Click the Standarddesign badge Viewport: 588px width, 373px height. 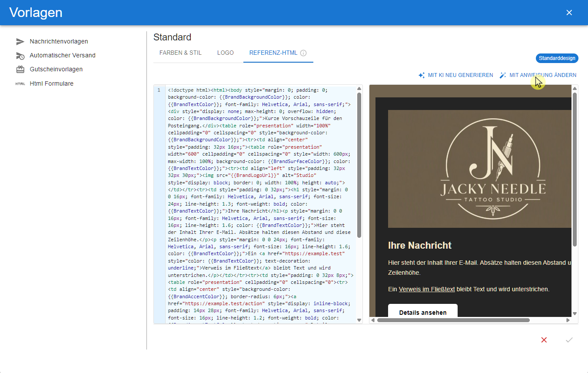tap(557, 58)
